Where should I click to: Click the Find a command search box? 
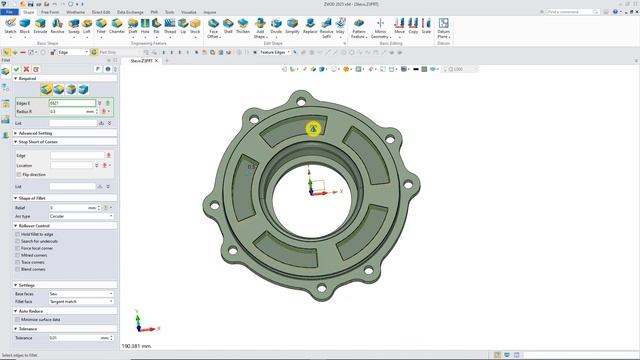[573, 12]
